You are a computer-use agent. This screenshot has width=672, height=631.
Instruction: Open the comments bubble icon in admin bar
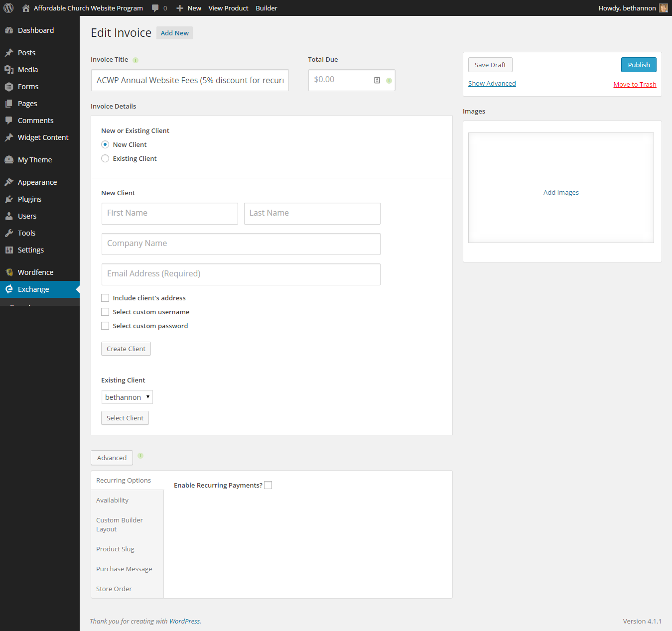155,8
